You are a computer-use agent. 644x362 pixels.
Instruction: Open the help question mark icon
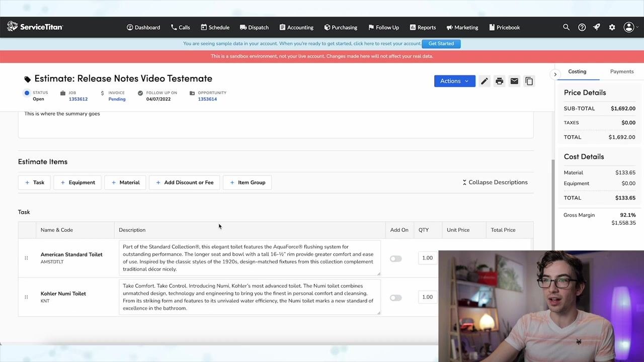(582, 27)
